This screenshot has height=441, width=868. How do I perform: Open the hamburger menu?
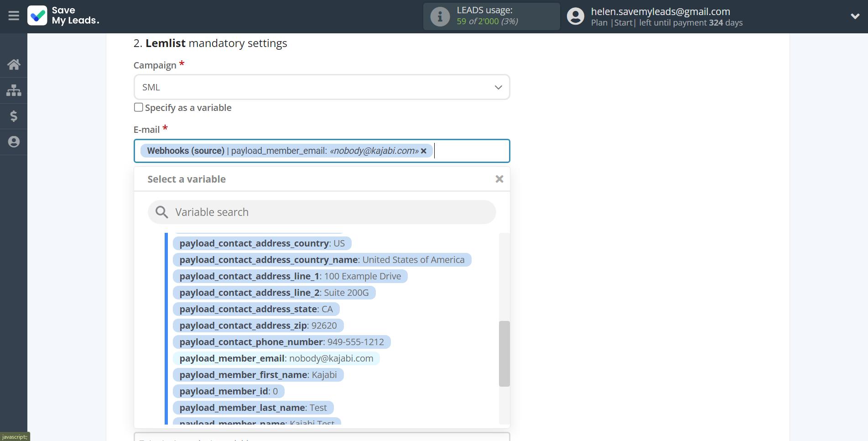(14, 16)
